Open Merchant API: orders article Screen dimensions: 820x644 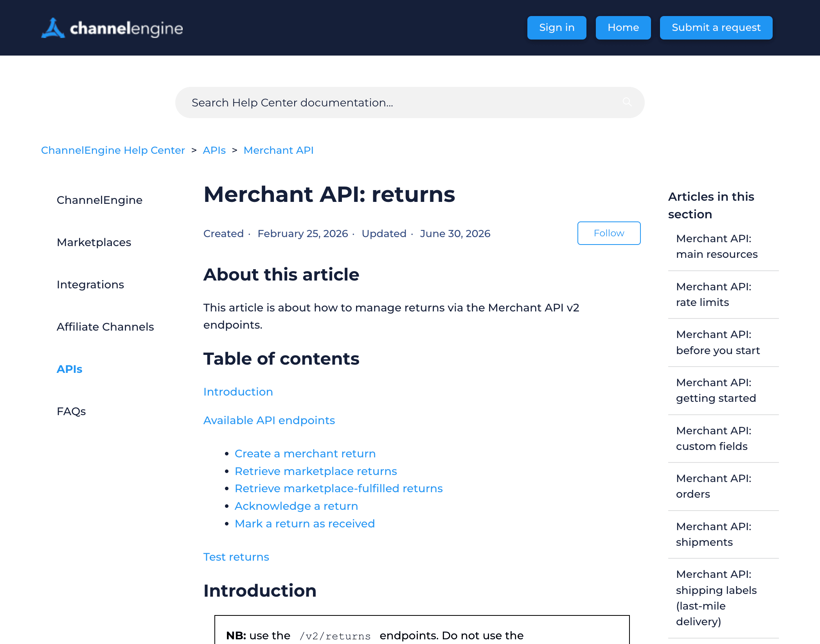714,486
